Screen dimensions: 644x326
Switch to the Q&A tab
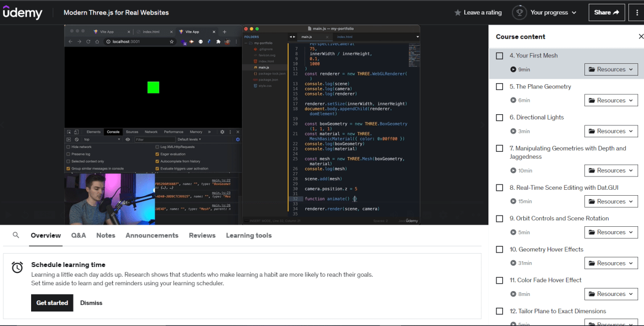tap(78, 235)
